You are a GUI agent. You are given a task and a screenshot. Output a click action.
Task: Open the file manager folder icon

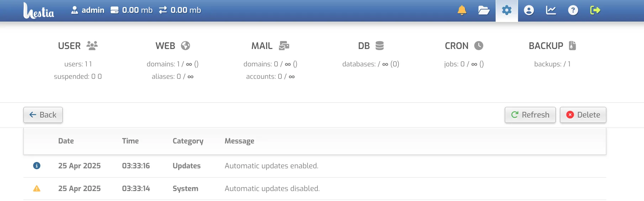pyautogui.click(x=484, y=10)
